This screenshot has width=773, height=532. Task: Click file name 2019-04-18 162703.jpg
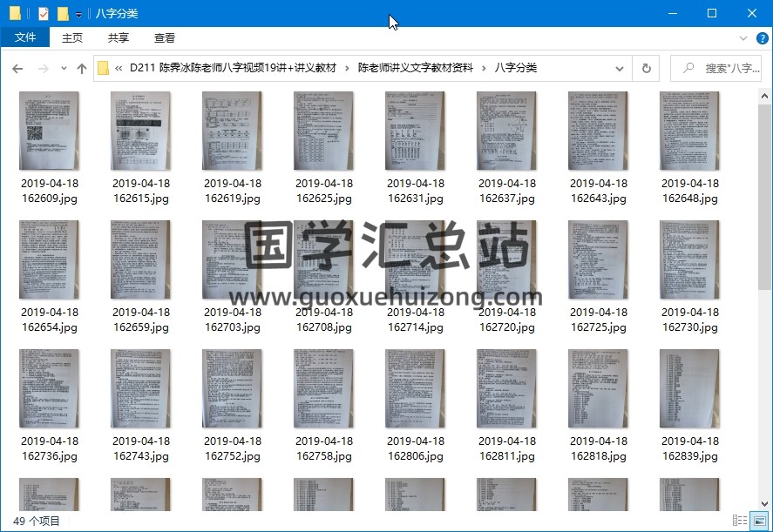point(232,320)
